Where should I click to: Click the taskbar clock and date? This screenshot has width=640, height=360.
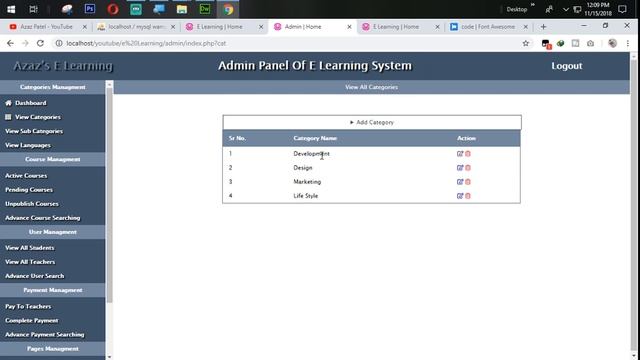[598, 9]
